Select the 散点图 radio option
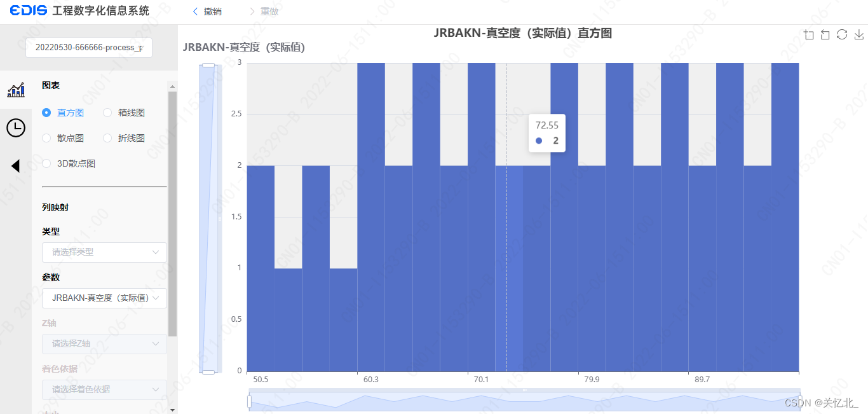868x414 pixels. point(46,138)
